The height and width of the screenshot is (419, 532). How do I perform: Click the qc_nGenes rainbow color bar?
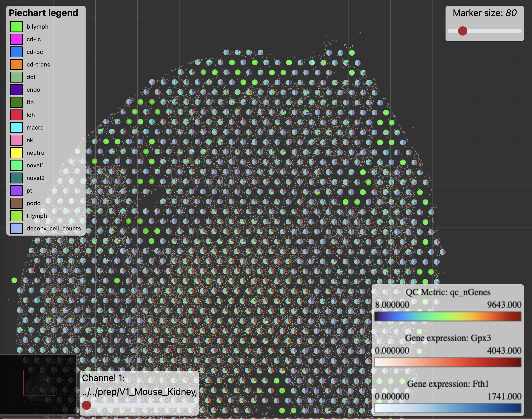pos(448,316)
